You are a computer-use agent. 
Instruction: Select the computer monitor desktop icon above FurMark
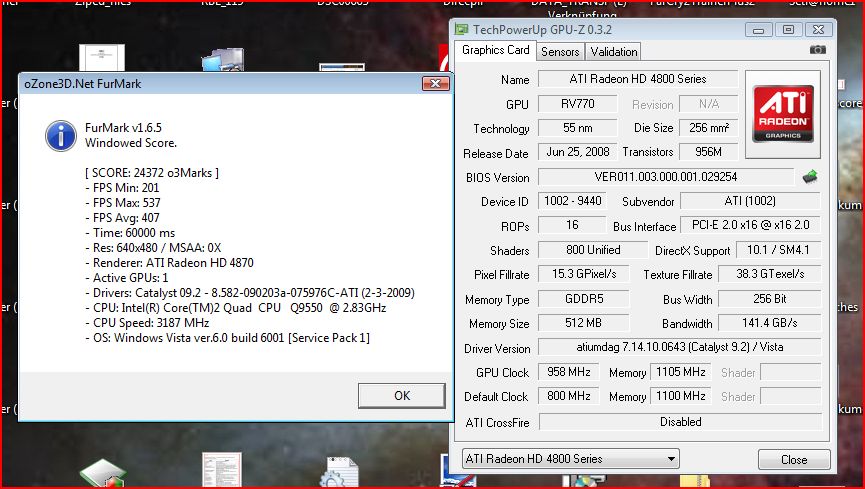pyautogui.click(x=223, y=60)
